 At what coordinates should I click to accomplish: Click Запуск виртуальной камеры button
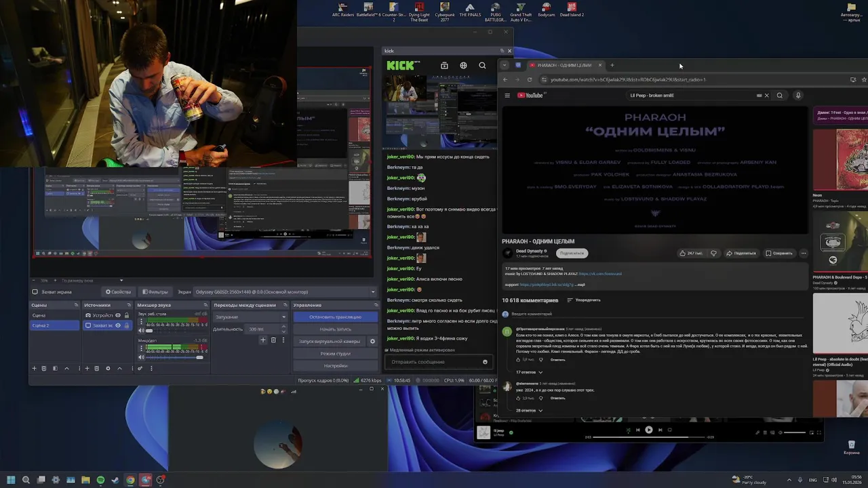[330, 341]
